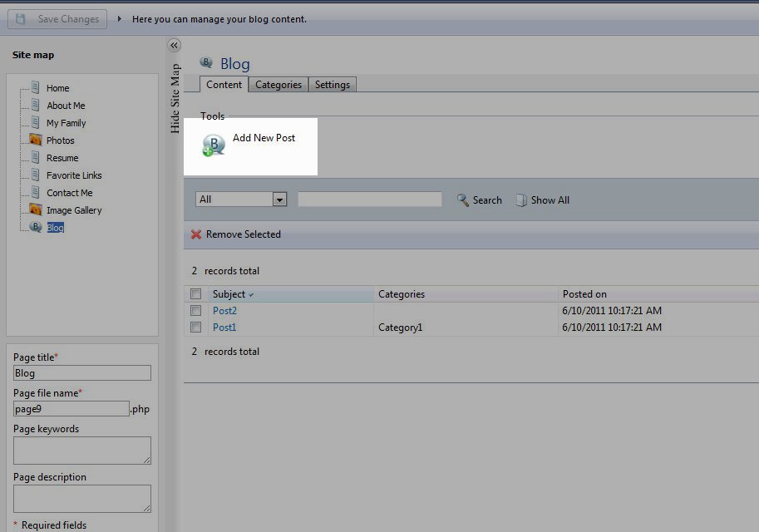Screen dimensions: 759x532
Task: Open the Post1 link
Action: pos(224,328)
